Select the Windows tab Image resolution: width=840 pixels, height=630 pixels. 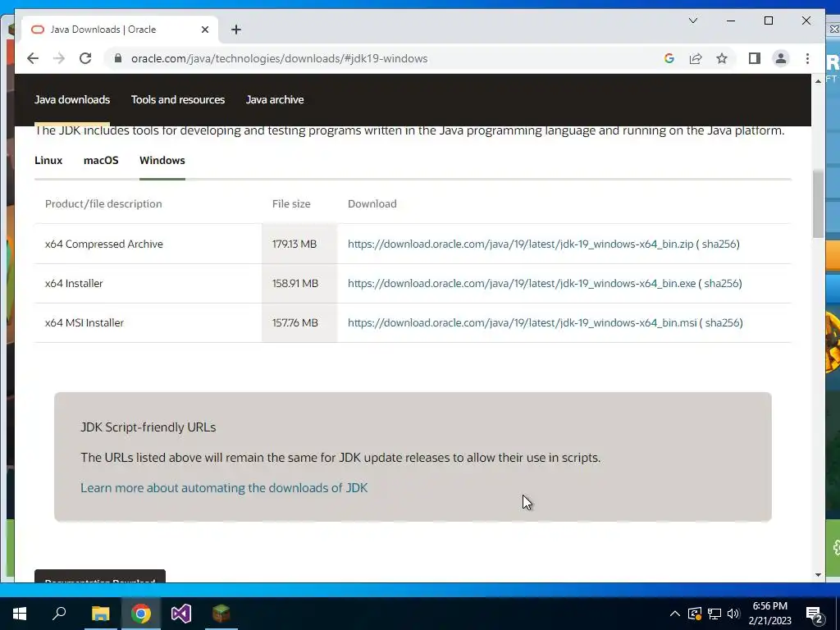pos(162,160)
